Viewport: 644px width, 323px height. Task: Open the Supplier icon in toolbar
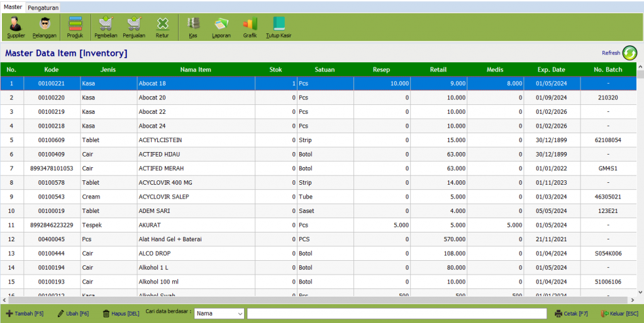click(x=16, y=26)
